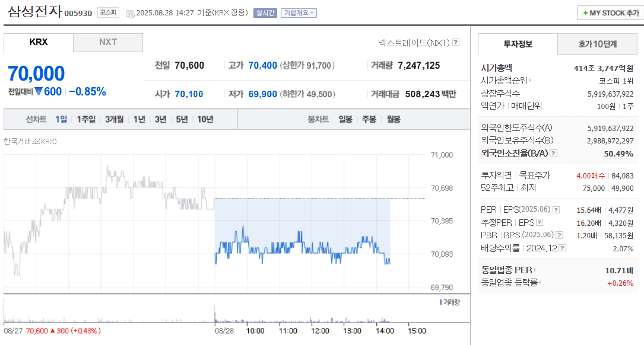Show the 일봉 candlestick chart
644x345 pixels.
pyautogui.click(x=345, y=119)
